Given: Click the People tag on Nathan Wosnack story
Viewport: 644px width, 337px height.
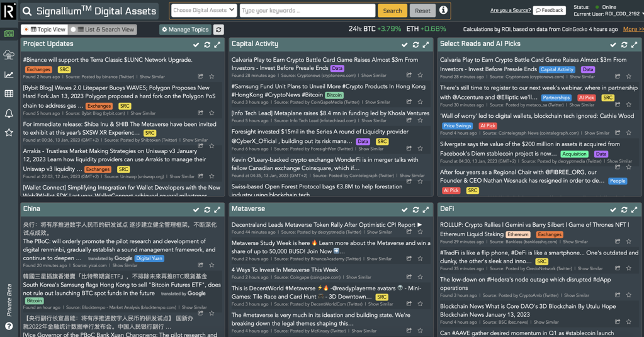Looking at the screenshot, I should pos(618,181).
